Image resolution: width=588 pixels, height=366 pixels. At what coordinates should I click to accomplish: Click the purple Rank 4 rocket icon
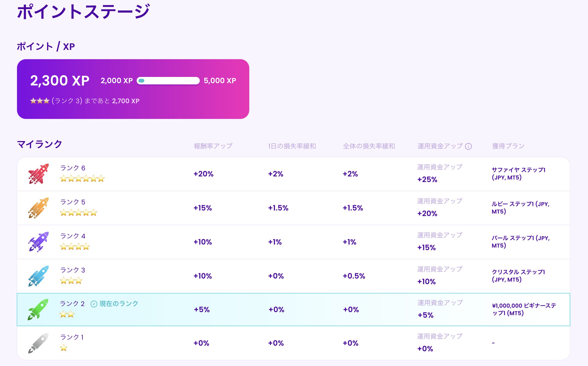(x=38, y=242)
